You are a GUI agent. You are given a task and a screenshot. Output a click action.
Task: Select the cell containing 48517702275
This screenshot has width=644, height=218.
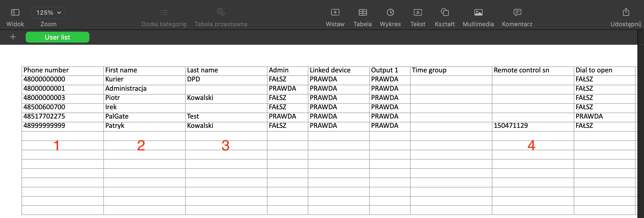[x=62, y=116]
